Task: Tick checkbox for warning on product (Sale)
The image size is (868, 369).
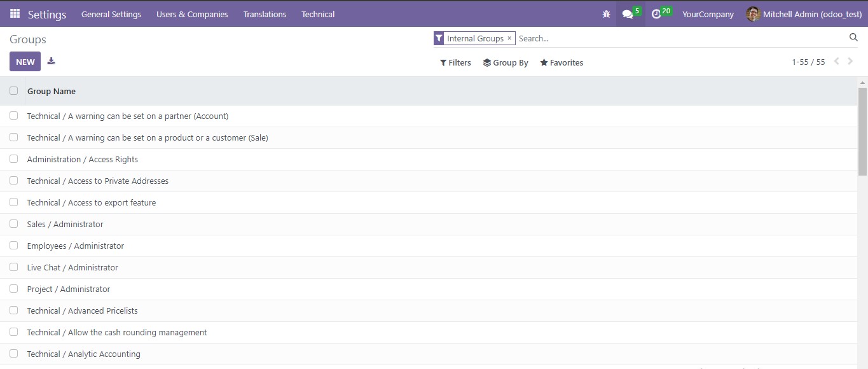Action: tap(13, 137)
